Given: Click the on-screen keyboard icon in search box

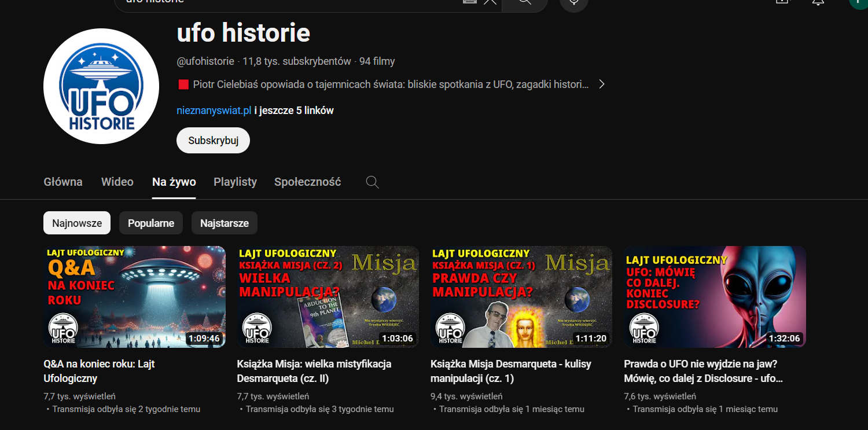Looking at the screenshot, I should click(469, 2).
